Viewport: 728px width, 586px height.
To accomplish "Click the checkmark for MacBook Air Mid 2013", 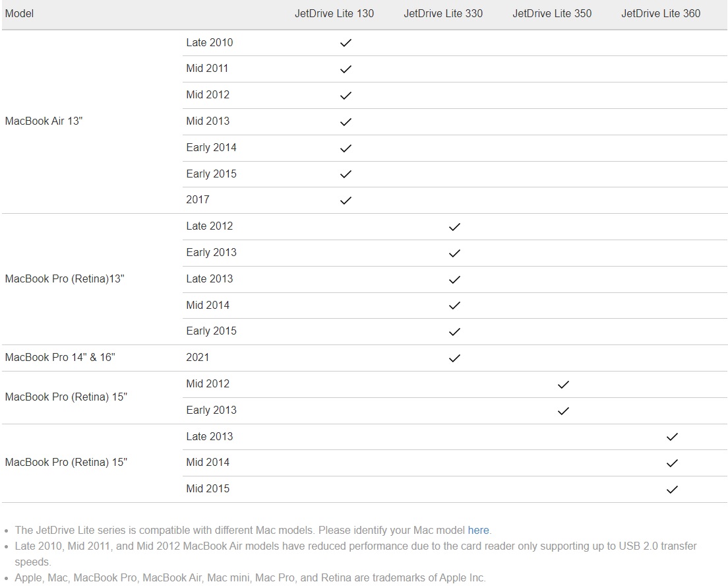I will [x=346, y=122].
